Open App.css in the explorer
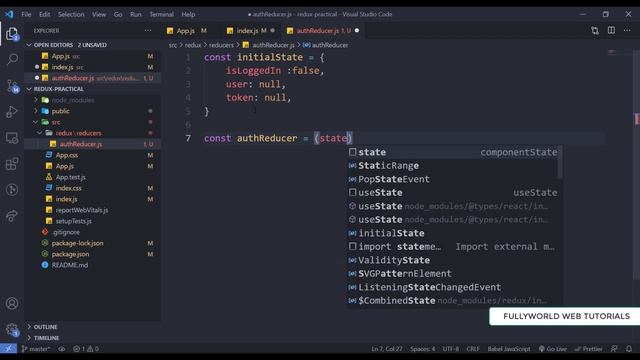 [93, 155]
